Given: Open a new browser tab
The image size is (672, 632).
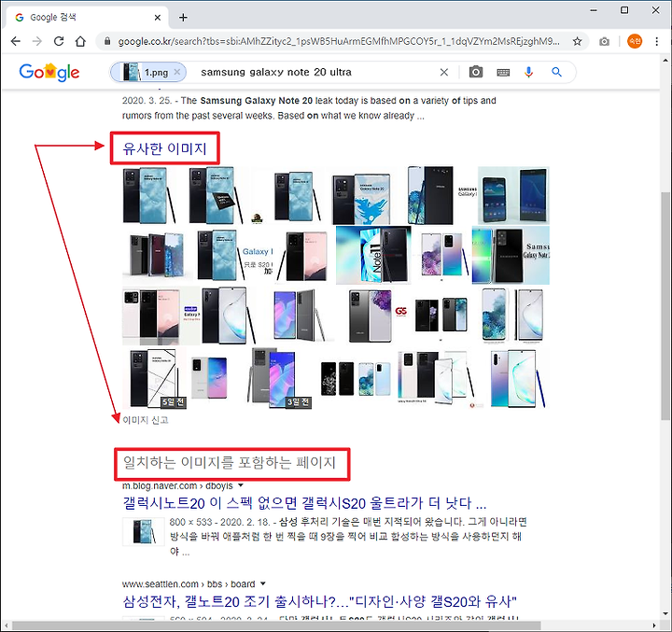Looking at the screenshot, I should [184, 18].
